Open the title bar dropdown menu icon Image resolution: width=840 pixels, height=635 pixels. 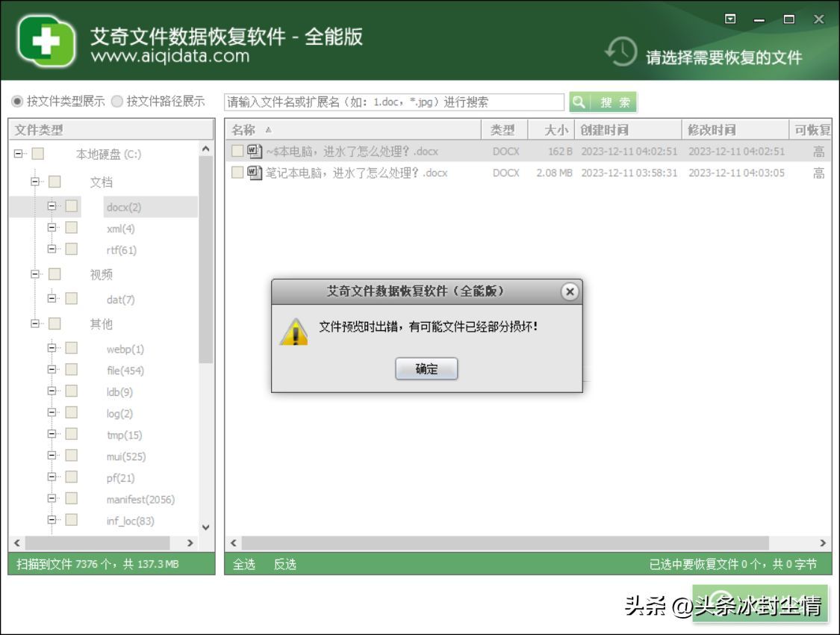(x=730, y=19)
